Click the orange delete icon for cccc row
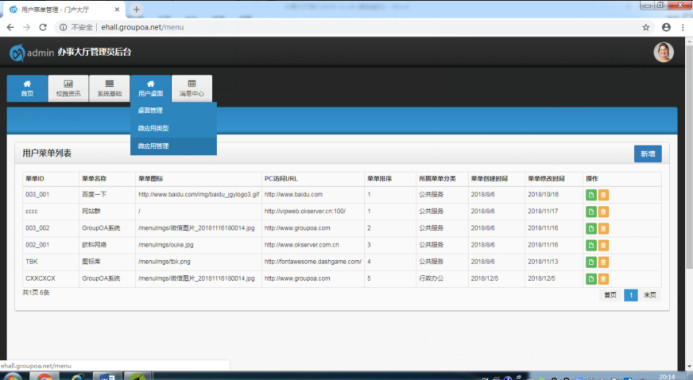Screen dimensions: 693x380 (x=603, y=212)
